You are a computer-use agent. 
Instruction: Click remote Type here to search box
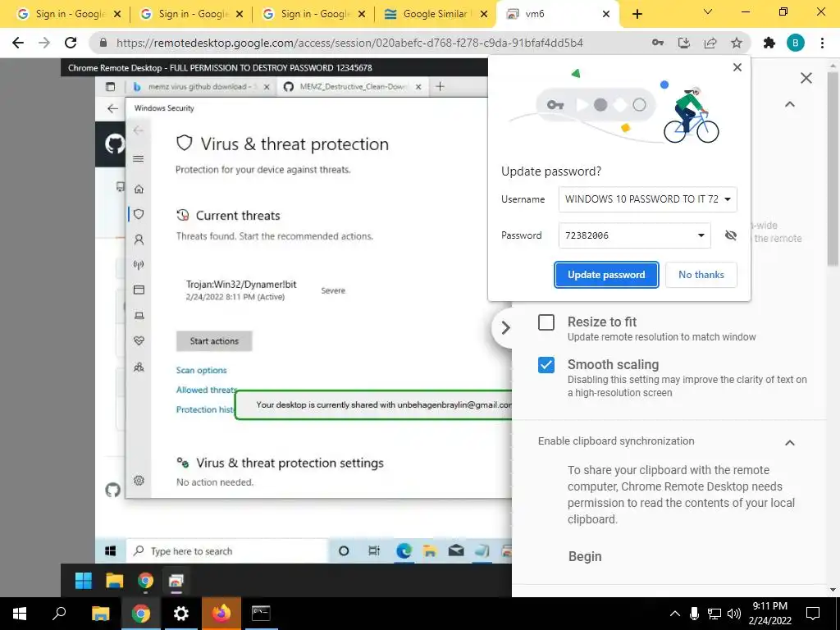(x=226, y=551)
